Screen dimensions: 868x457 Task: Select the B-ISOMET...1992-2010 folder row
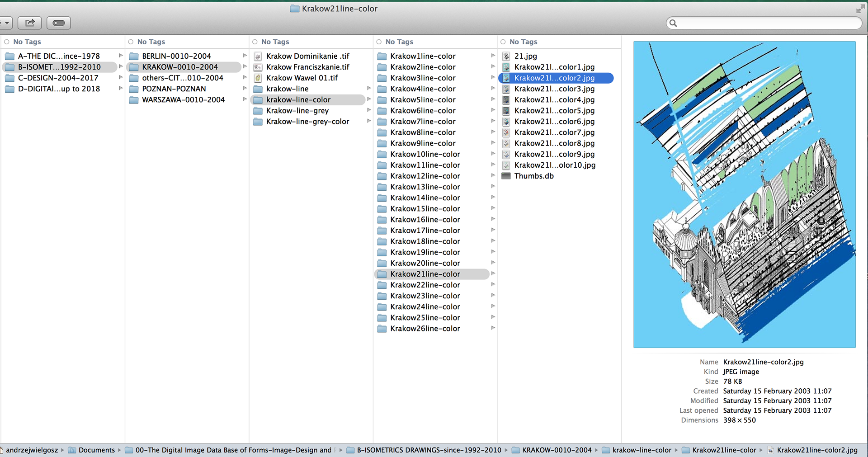(x=59, y=67)
